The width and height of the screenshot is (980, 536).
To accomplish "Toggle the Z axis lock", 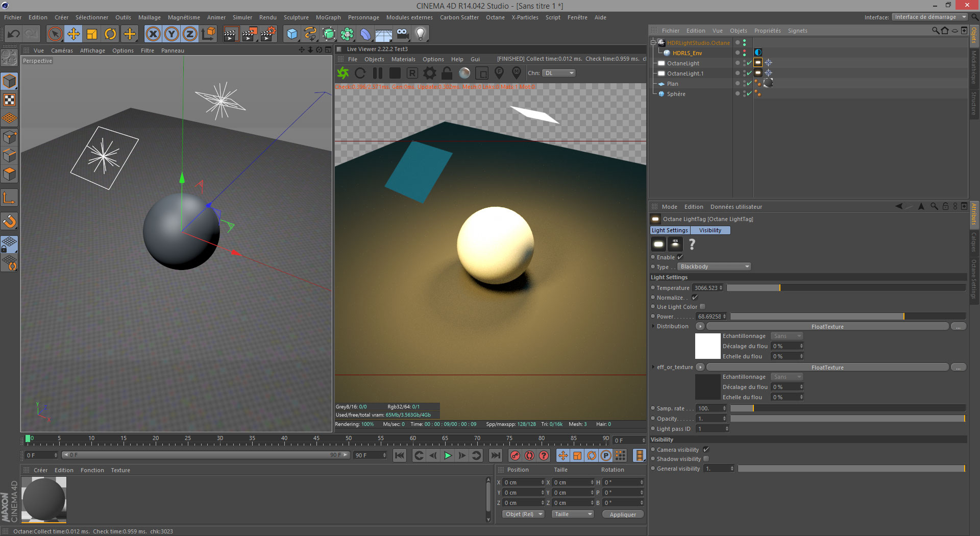I will [190, 34].
